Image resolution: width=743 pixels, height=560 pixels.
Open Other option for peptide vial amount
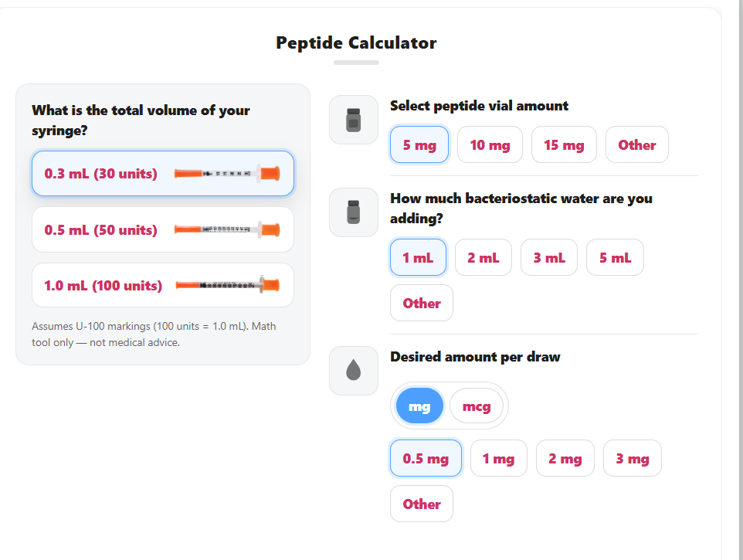[x=636, y=145]
